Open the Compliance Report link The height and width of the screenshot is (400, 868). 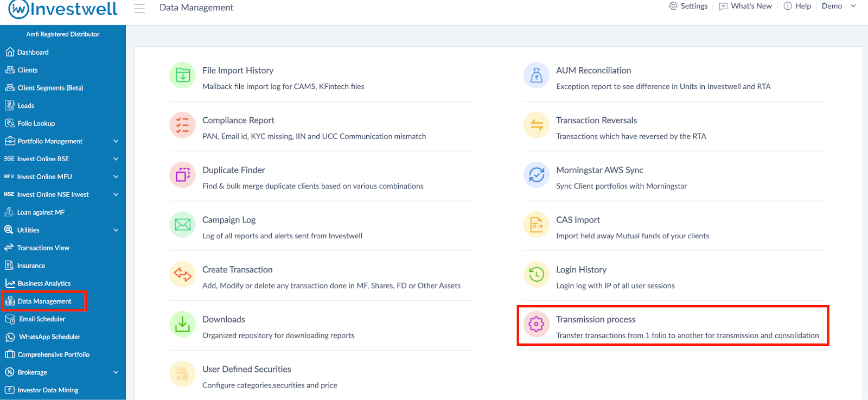(238, 120)
